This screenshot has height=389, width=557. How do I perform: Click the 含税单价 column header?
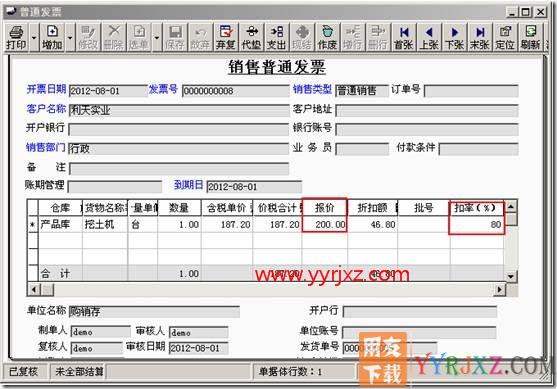pos(227,208)
